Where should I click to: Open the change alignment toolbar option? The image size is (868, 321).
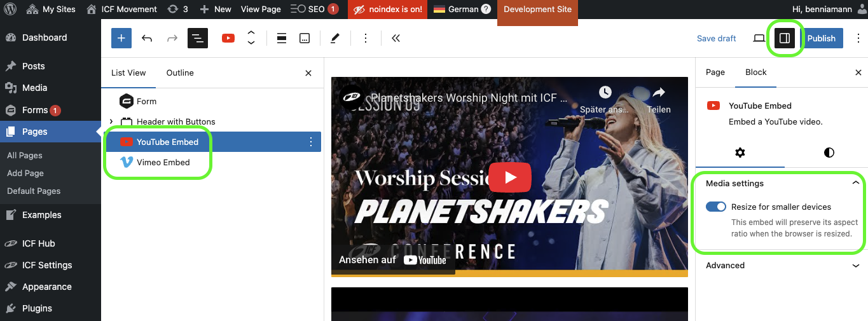(281, 38)
